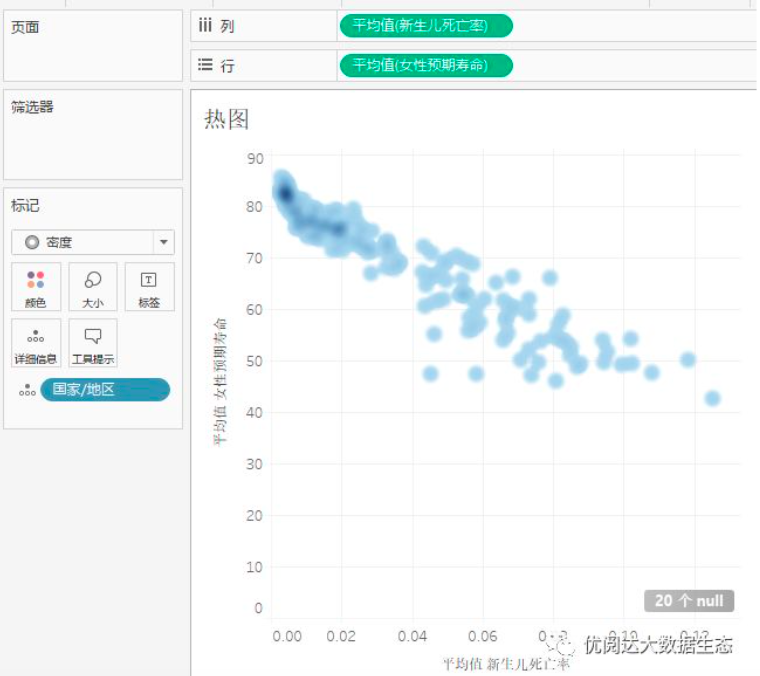The image size is (760, 676).
Task: Select the 国家/地区 pill in Marks card
Action: click(104, 390)
